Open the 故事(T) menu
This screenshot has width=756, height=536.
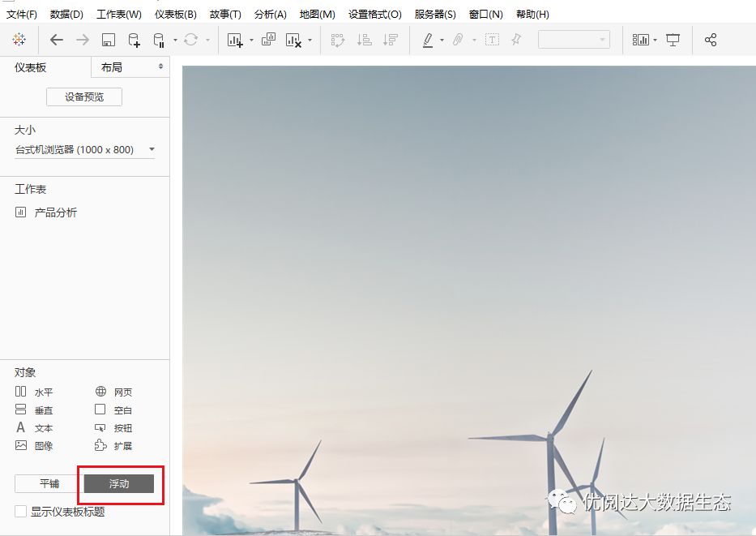(225, 15)
